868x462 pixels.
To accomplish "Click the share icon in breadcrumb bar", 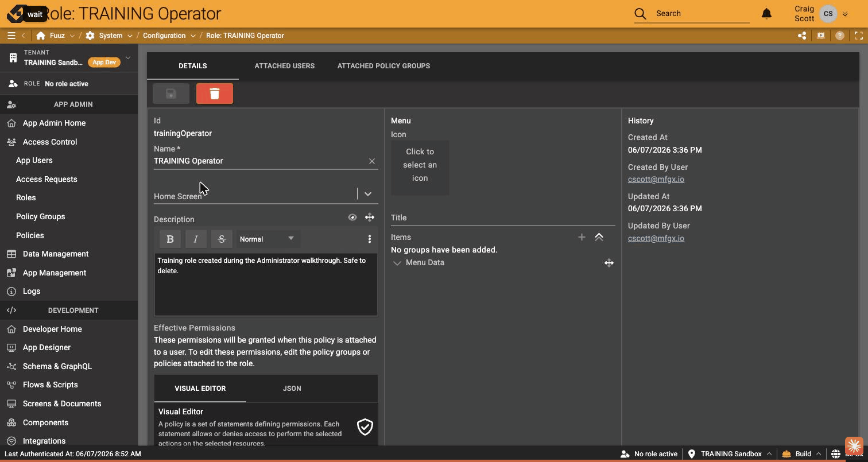I will tap(802, 36).
